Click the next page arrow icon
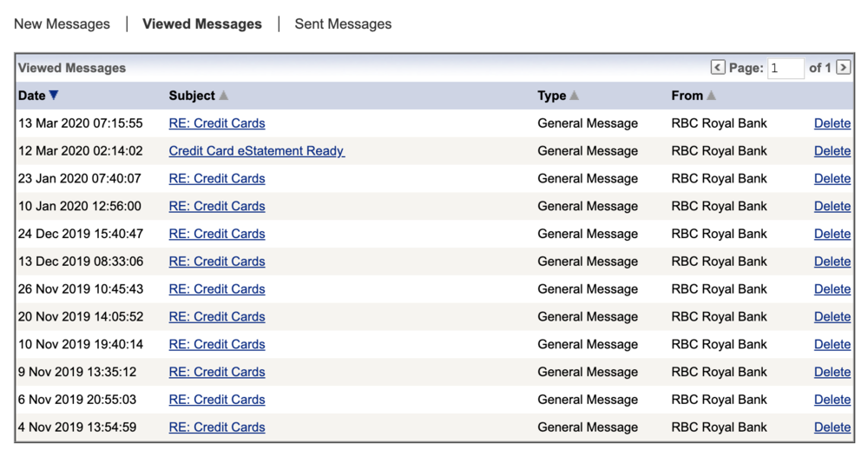The image size is (868, 457). (843, 68)
